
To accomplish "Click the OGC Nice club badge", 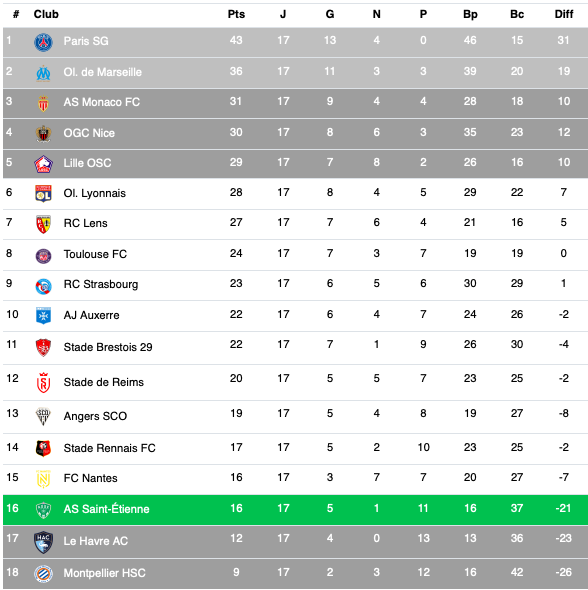I will click(x=43, y=134).
